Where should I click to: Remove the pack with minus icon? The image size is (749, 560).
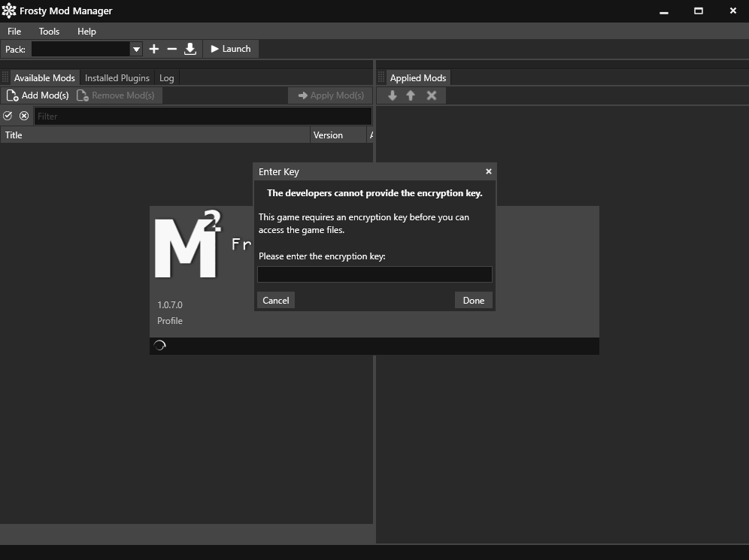pyautogui.click(x=172, y=49)
